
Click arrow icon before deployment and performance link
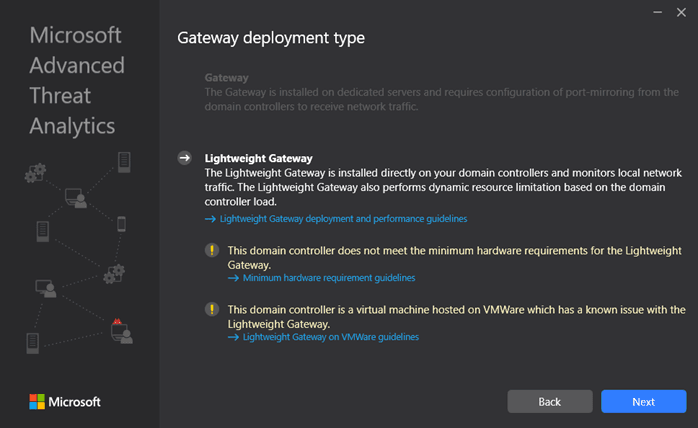[210, 219]
